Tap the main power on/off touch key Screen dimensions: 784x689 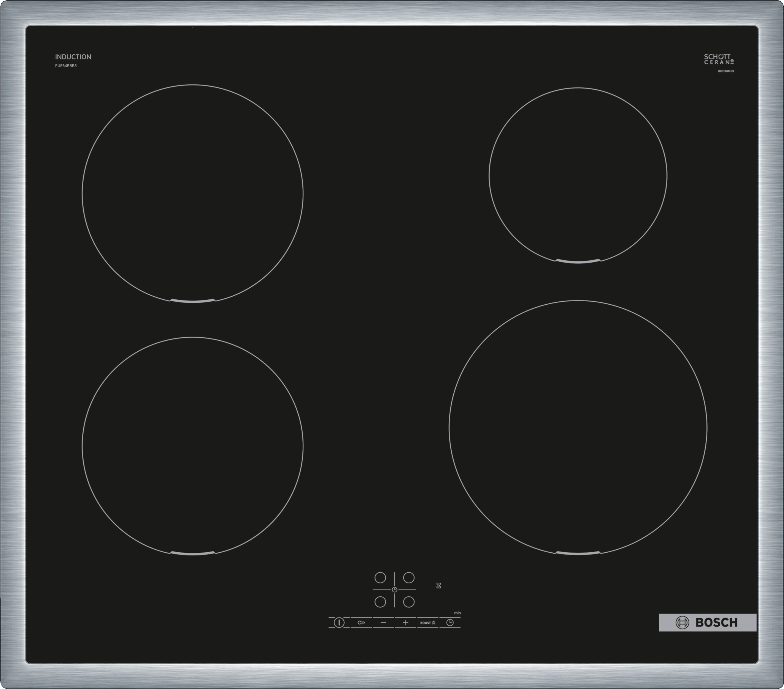pos(339,622)
